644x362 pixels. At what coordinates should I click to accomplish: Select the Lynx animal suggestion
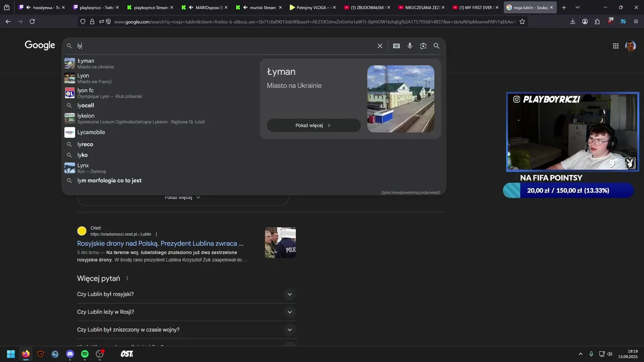point(158,168)
